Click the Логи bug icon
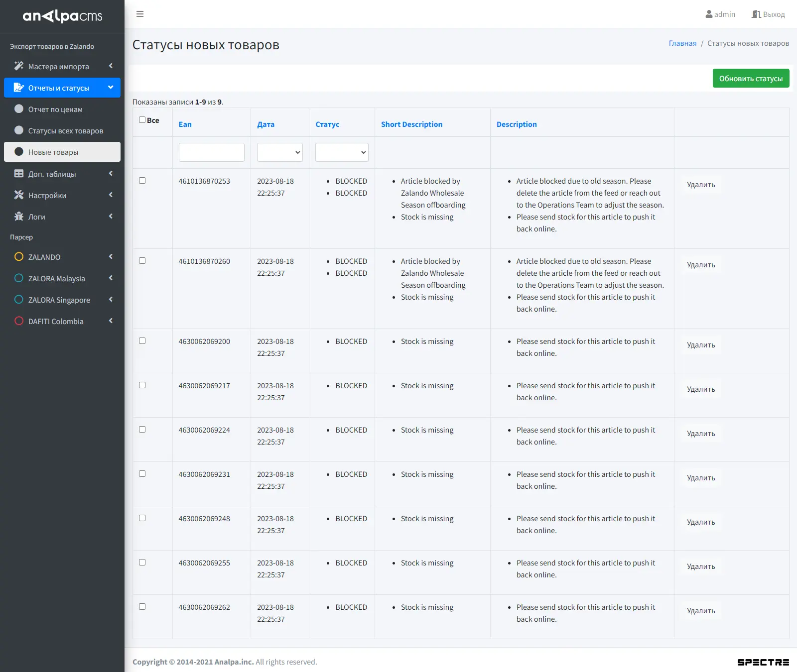This screenshot has width=797, height=672. point(19,217)
